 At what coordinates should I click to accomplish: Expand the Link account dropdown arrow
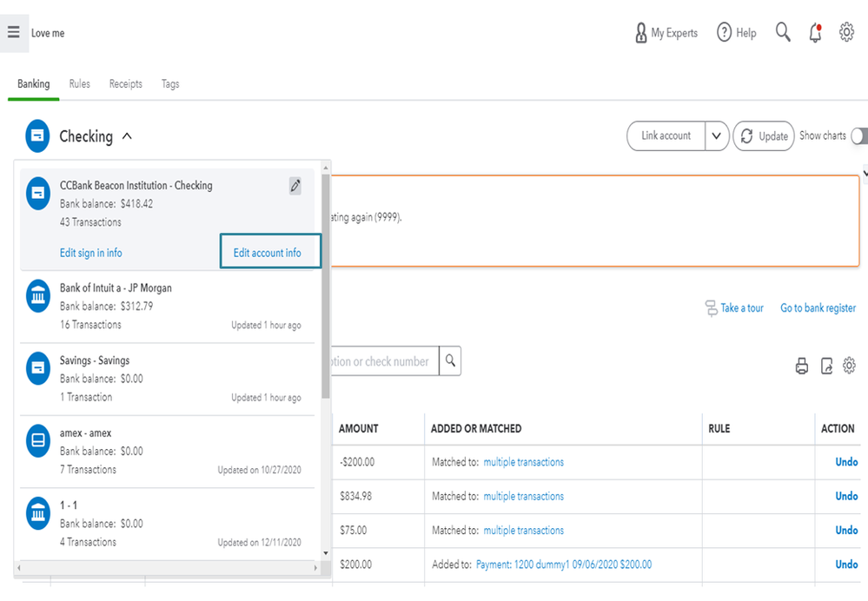point(716,136)
